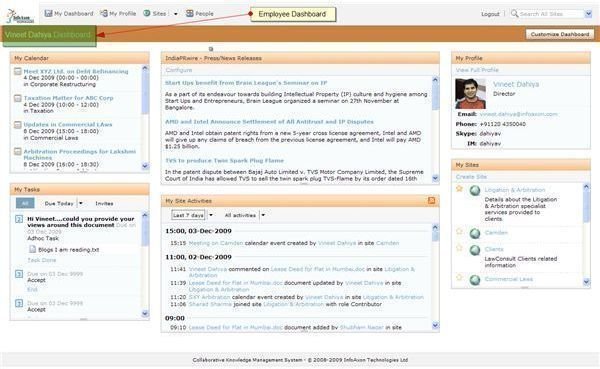The width and height of the screenshot is (600, 369).
Task: Click the People icon in top navigation
Action: click(190, 13)
